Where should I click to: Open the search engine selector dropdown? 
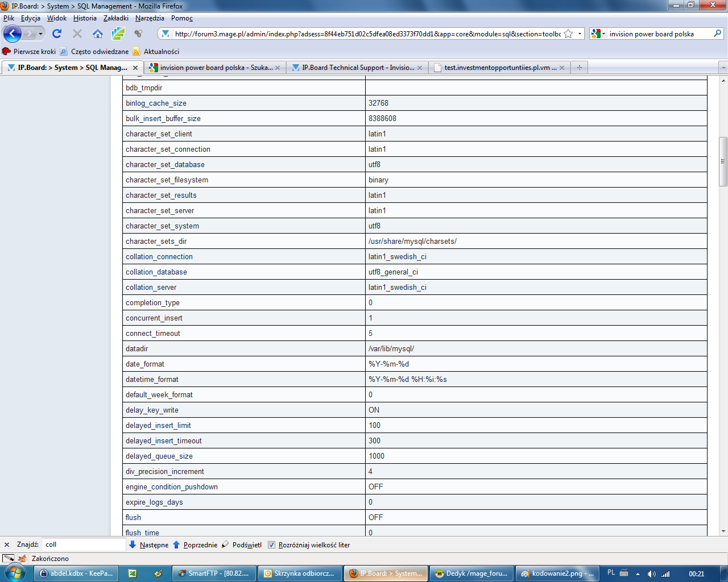click(x=598, y=34)
